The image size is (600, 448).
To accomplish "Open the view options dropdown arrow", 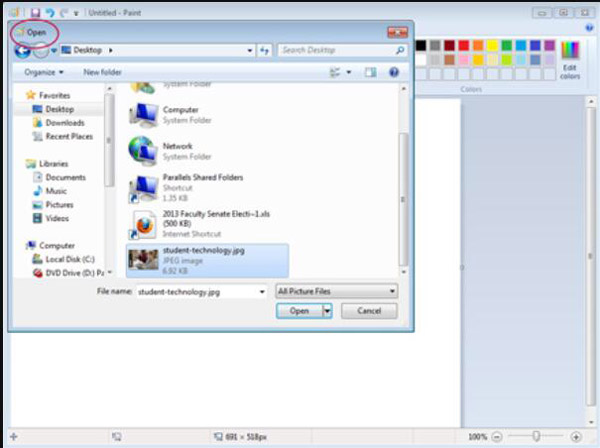I will (349, 72).
